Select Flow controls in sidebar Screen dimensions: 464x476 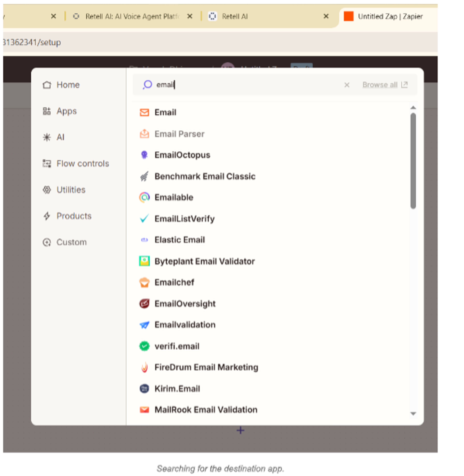[76, 163]
